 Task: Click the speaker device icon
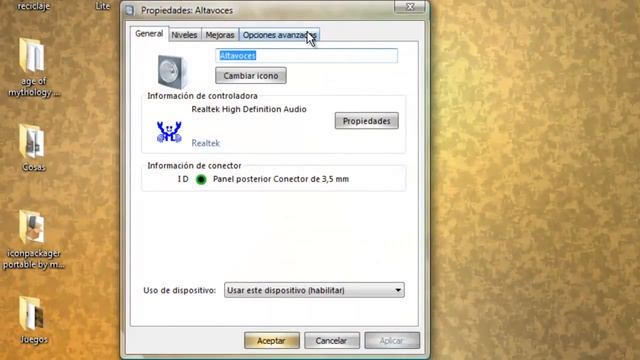(x=172, y=71)
